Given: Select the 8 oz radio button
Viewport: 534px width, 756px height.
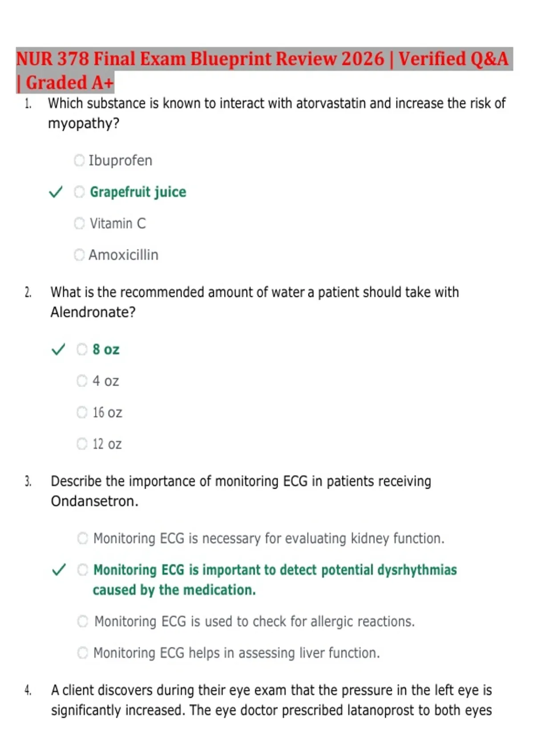Looking at the screenshot, I should tap(82, 350).
